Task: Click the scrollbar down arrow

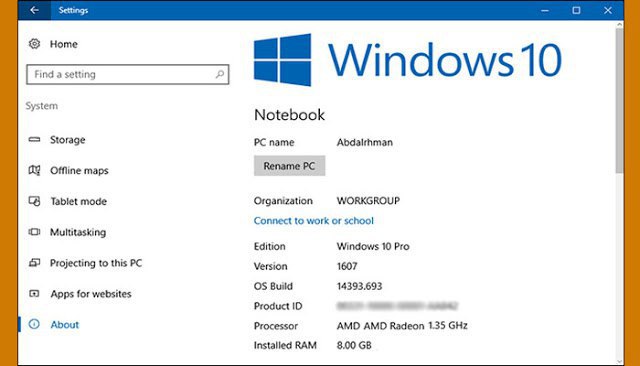Action: [x=620, y=361]
